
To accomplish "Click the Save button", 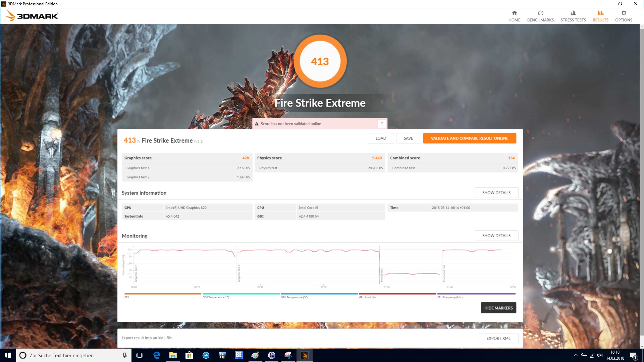I will (x=408, y=138).
